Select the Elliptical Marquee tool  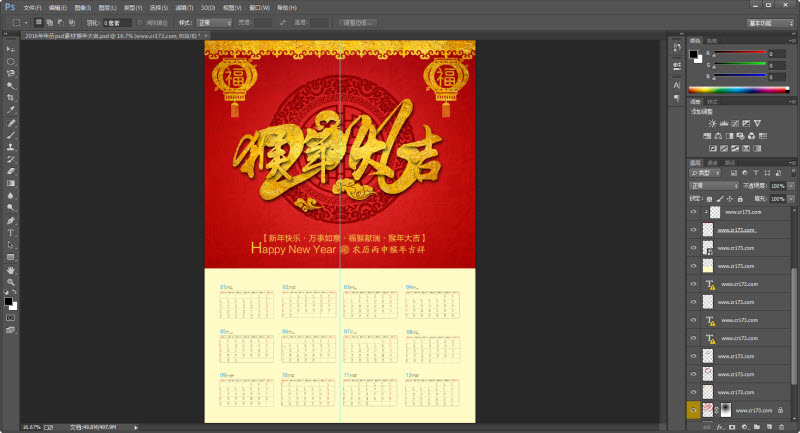(x=11, y=62)
